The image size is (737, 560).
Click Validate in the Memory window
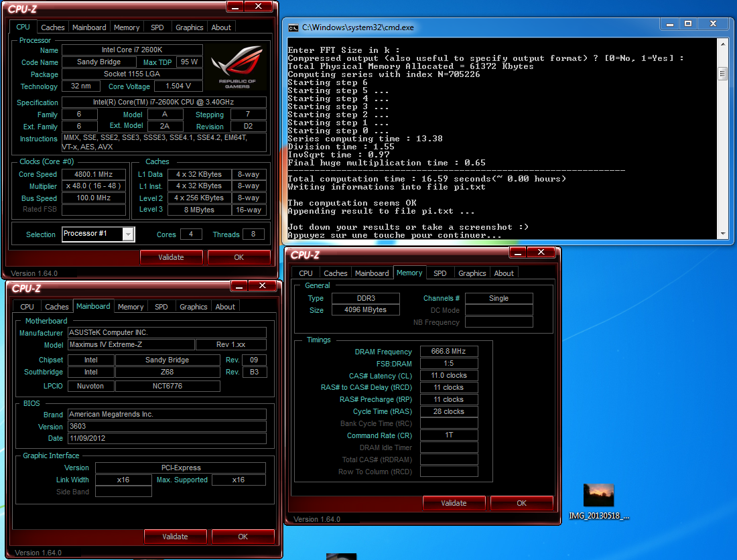tap(454, 503)
